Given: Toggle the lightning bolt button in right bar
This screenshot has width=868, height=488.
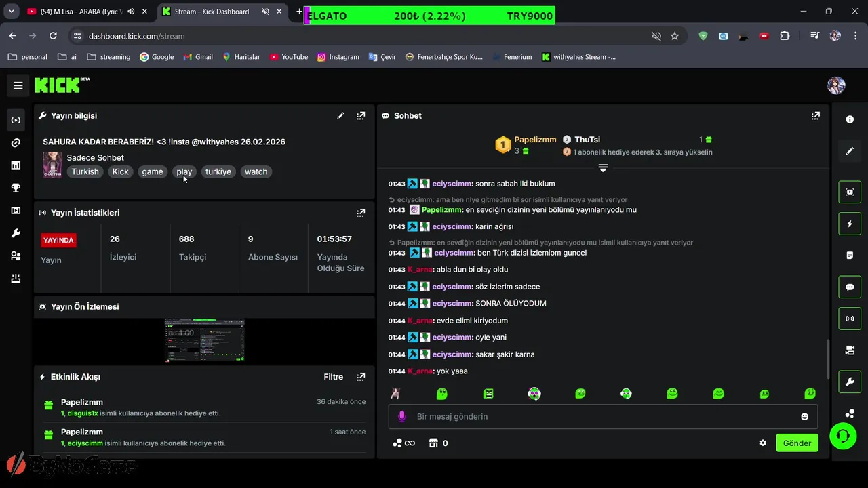Looking at the screenshot, I should (850, 224).
